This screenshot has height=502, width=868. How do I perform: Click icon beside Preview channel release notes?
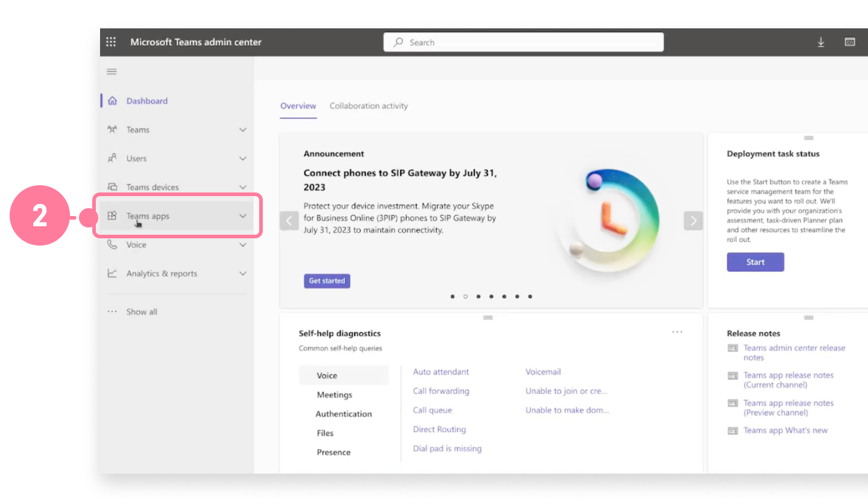(x=733, y=403)
